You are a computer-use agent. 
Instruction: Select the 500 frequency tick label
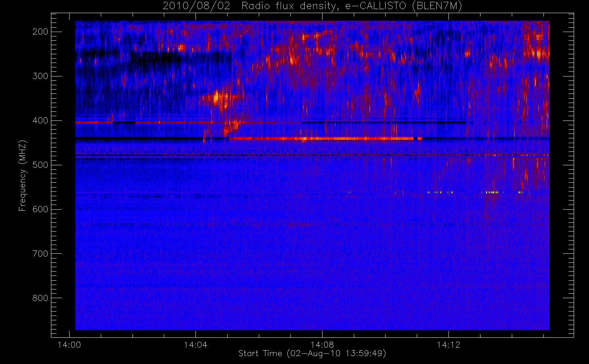(40, 165)
